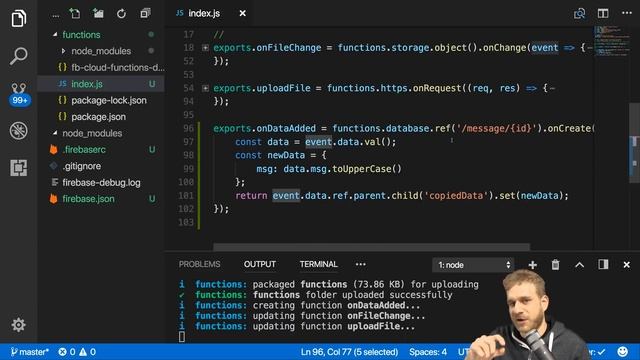Click line number 96 in gutter
Viewport: 640px width, 360px height.
pyautogui.click(x=188, y=129)
